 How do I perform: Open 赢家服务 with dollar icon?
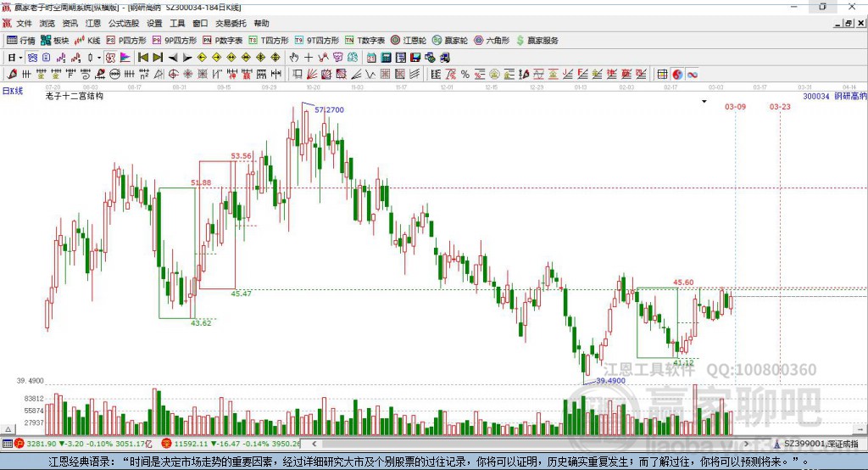coord(537,41)
